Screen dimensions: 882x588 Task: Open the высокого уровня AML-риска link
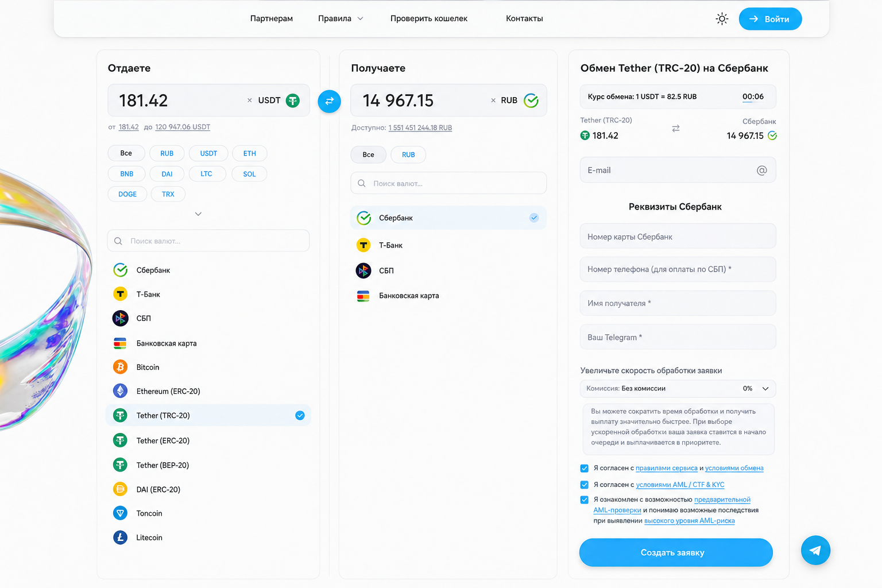[689, 521]
